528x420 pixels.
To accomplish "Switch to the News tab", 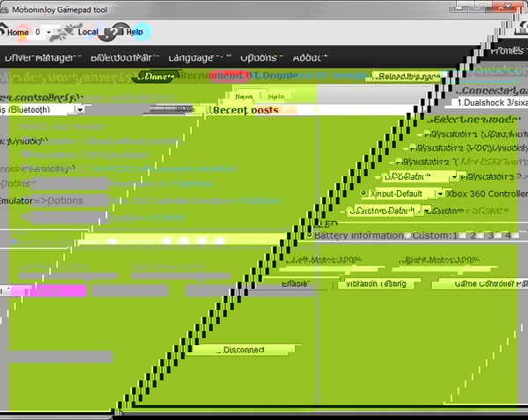I will coord(245,97).
